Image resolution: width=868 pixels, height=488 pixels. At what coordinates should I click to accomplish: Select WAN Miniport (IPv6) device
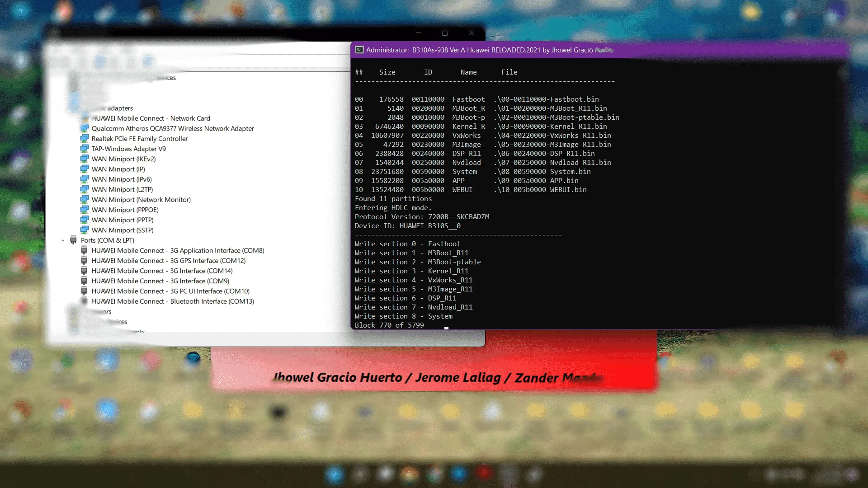pos(122,179)
